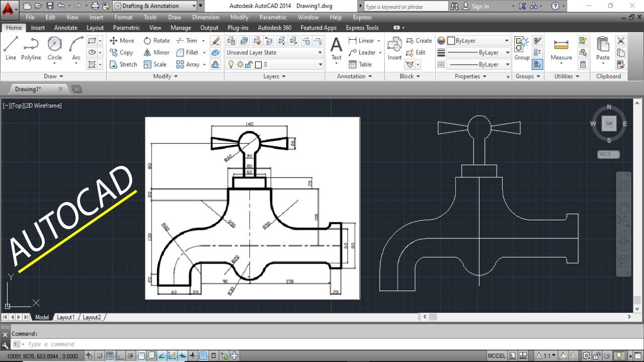
Task: Toggle Lineweight display in status bar
Action: coord(193,355)
